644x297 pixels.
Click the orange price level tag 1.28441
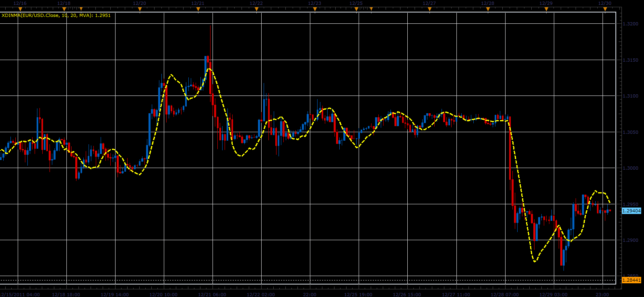point(632,280)
